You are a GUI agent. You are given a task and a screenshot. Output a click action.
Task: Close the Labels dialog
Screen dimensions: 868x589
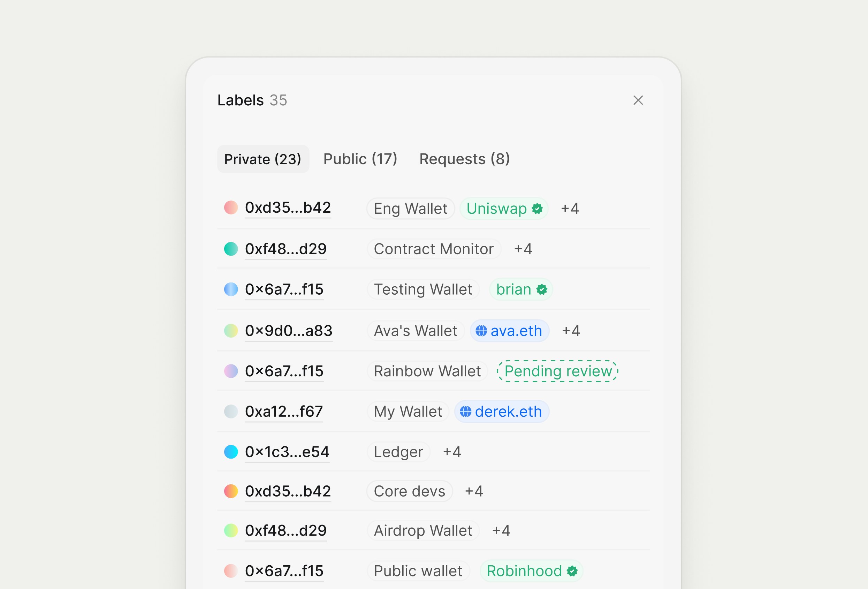[639, 100]
